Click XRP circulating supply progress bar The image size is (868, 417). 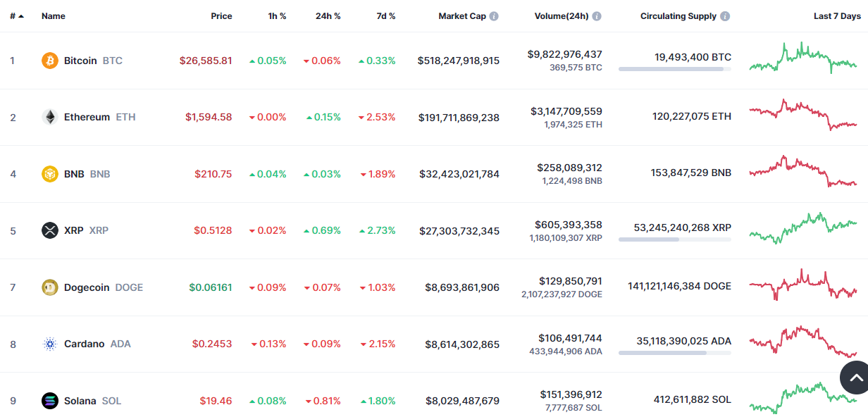(675, 239)
